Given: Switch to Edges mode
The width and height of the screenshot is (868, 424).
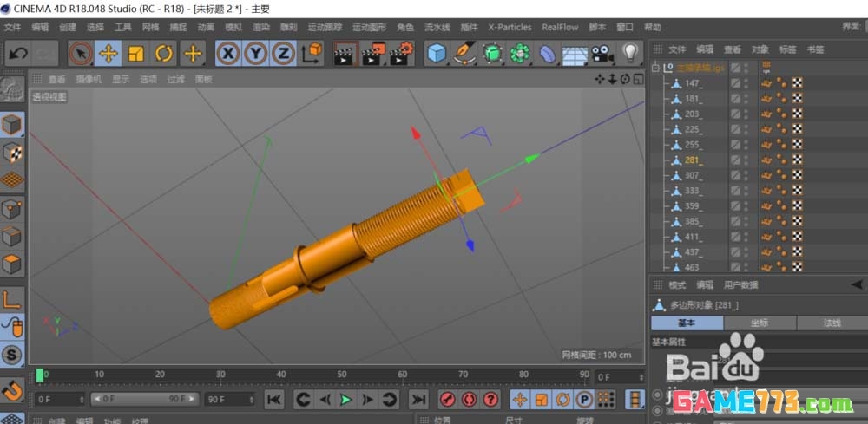Looking at the screenshot, I should (x=12, y=237).
